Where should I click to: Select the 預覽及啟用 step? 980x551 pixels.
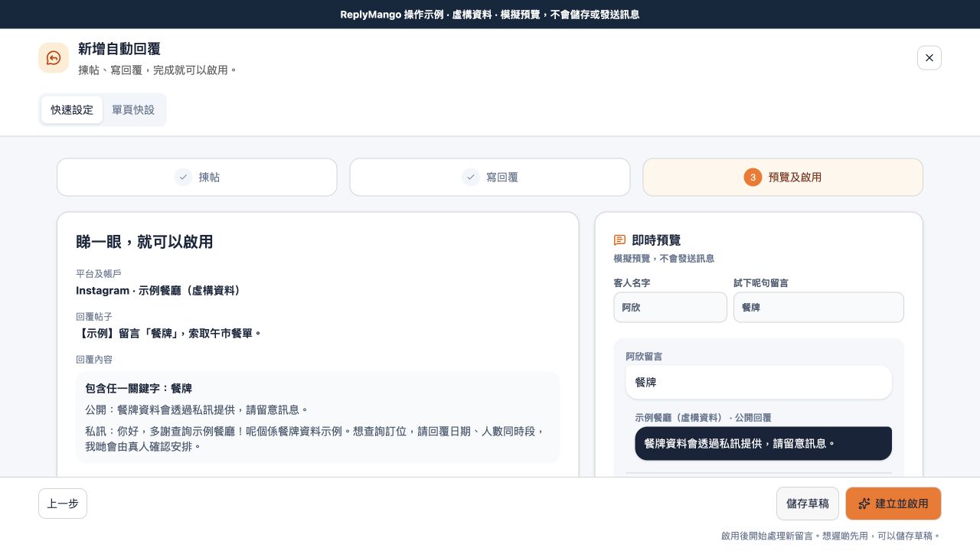(x=782, y=178)
